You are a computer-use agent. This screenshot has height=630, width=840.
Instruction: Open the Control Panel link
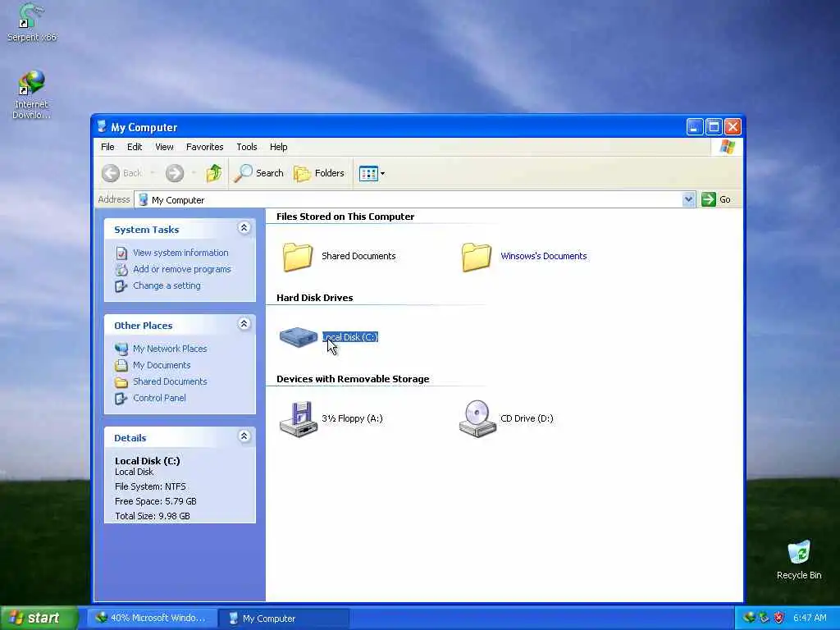160,399
